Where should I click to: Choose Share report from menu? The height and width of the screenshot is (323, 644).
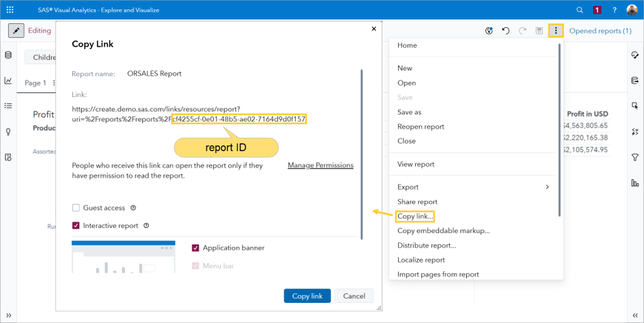point(417,202)
